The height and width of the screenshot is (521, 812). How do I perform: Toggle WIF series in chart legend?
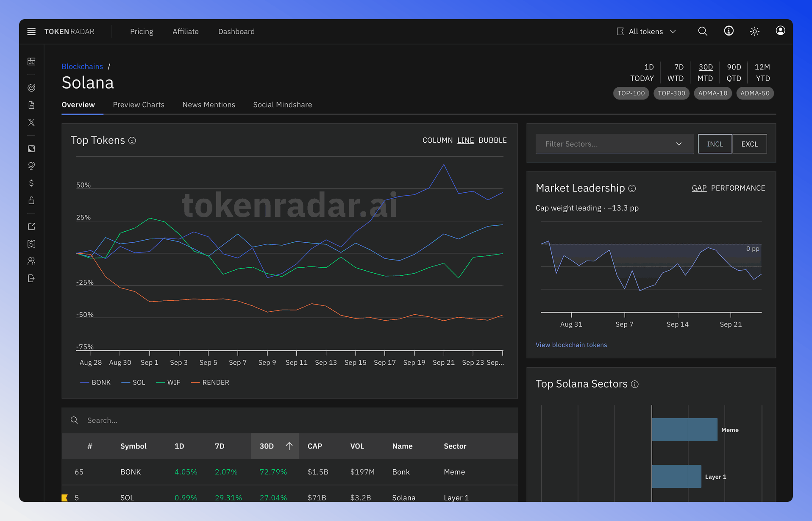tap(168, 382)
